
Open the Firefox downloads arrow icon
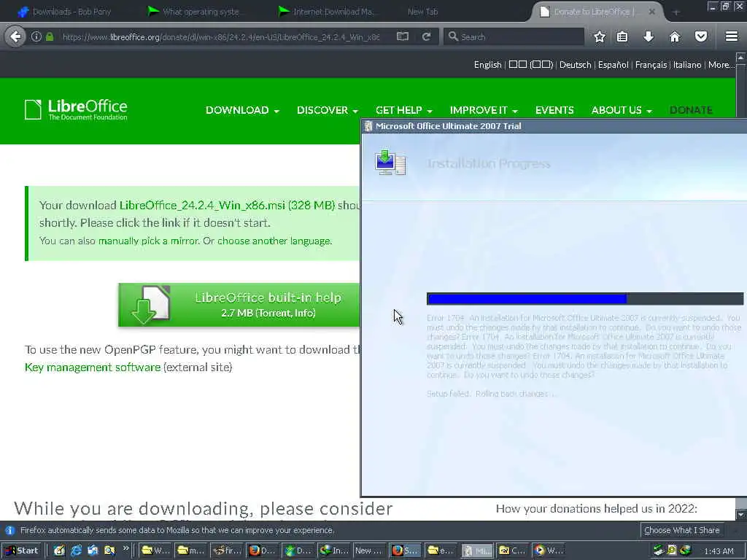coord(649,36)
